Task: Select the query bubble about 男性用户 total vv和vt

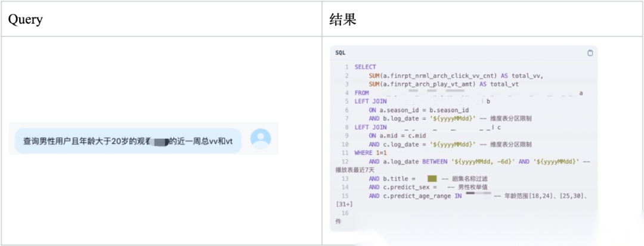Action: click(x=128, y=141)
